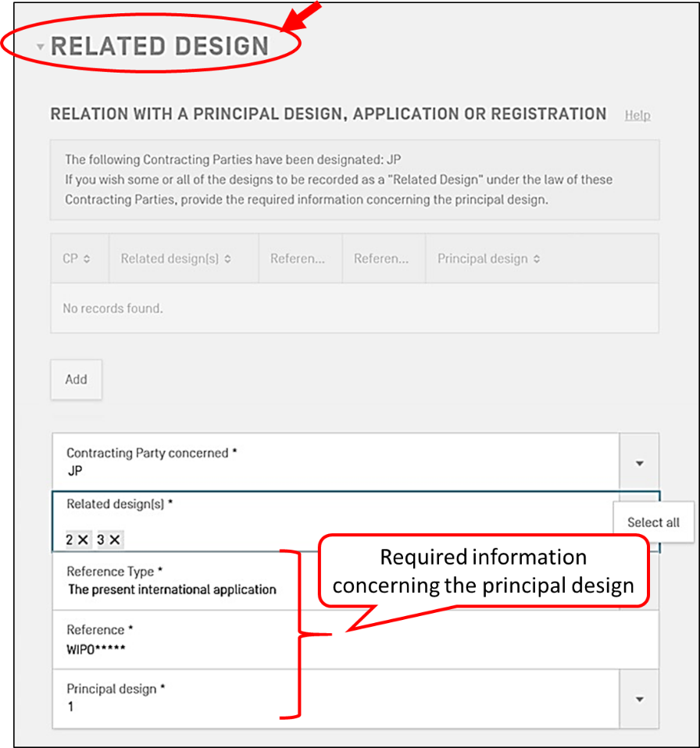
Task: Sort by Related design(s) column header
Action: pos(184,258)
